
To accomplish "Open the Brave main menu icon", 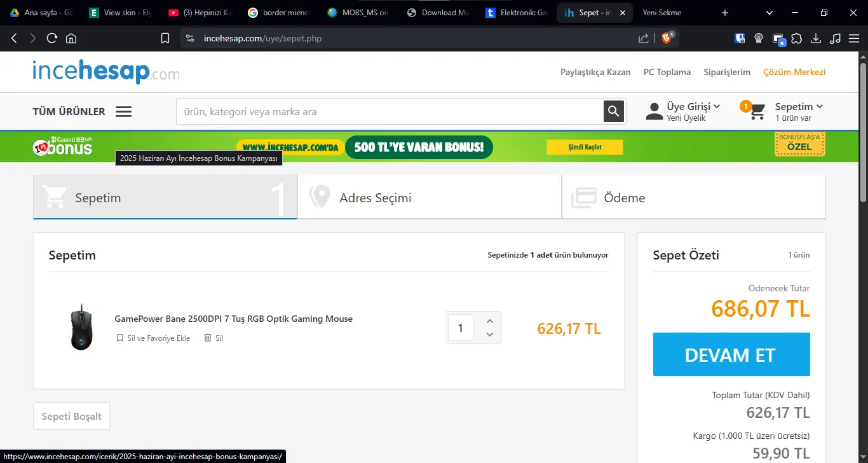I will [x=855, y=38].
